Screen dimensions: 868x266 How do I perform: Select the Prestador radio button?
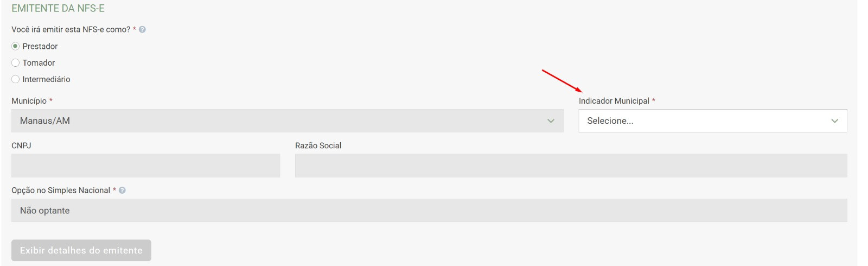click(x=15, y=46)
